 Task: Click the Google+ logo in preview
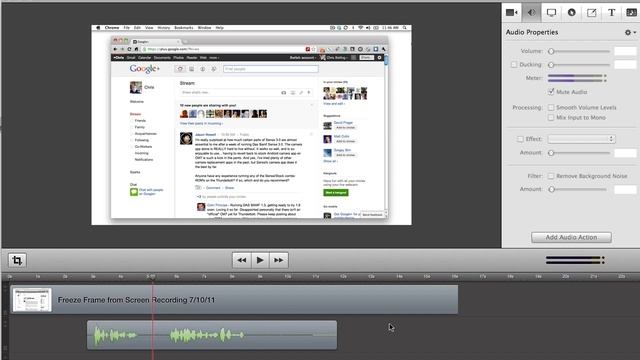click(144, 69)
